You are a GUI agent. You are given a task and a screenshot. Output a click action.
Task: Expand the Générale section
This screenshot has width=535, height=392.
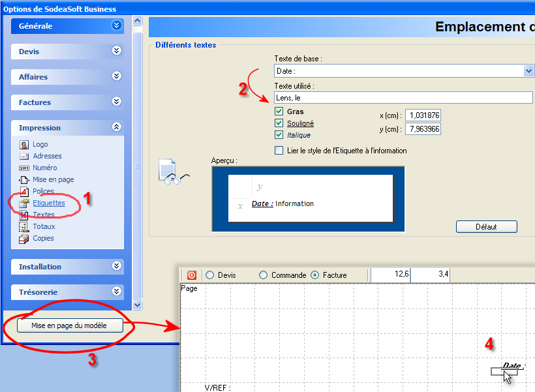(x=116, y=25)
